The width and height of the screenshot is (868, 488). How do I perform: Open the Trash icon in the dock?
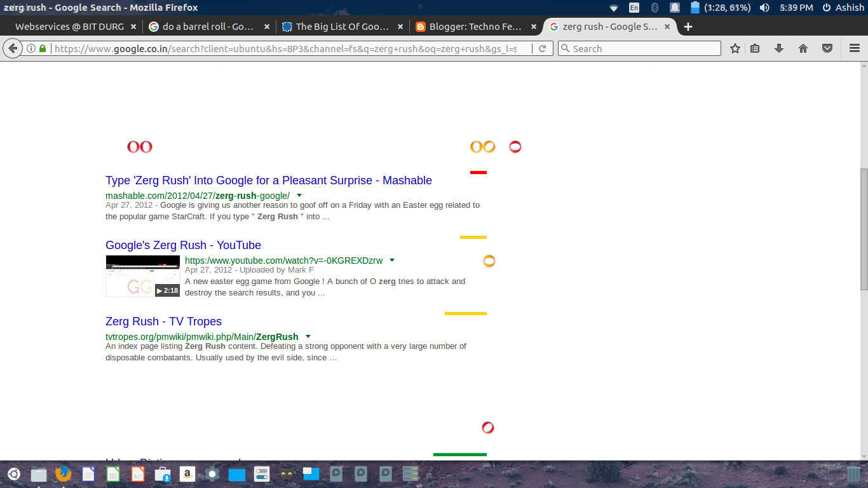tap(854, 474)
